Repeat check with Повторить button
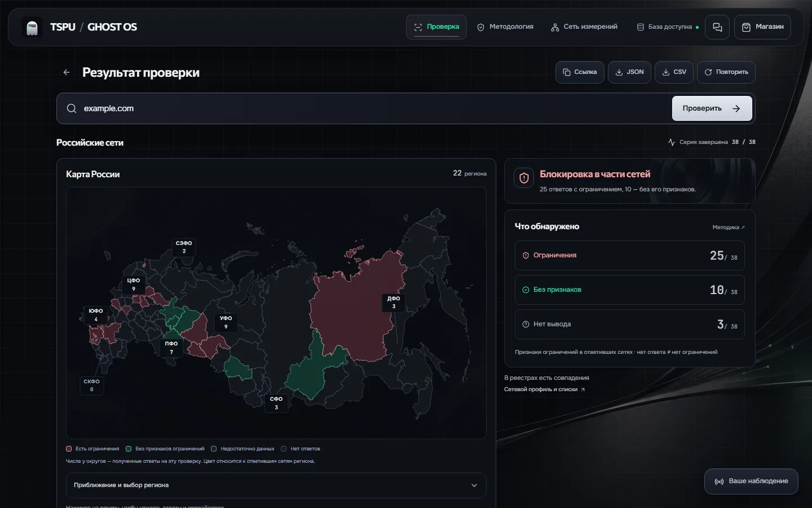This screenshot has height=508, width=812. 726,72
